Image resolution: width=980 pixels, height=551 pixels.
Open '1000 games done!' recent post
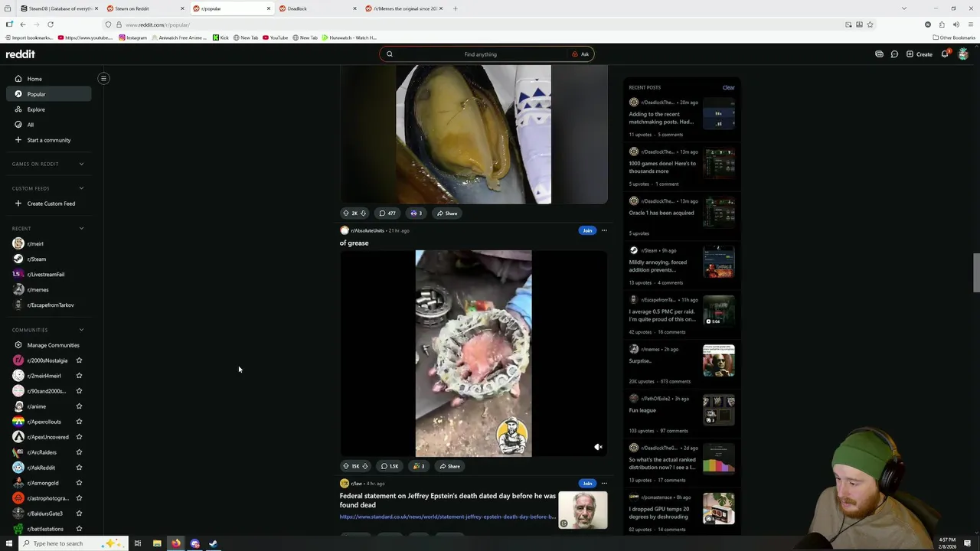(x=663, y=168)
